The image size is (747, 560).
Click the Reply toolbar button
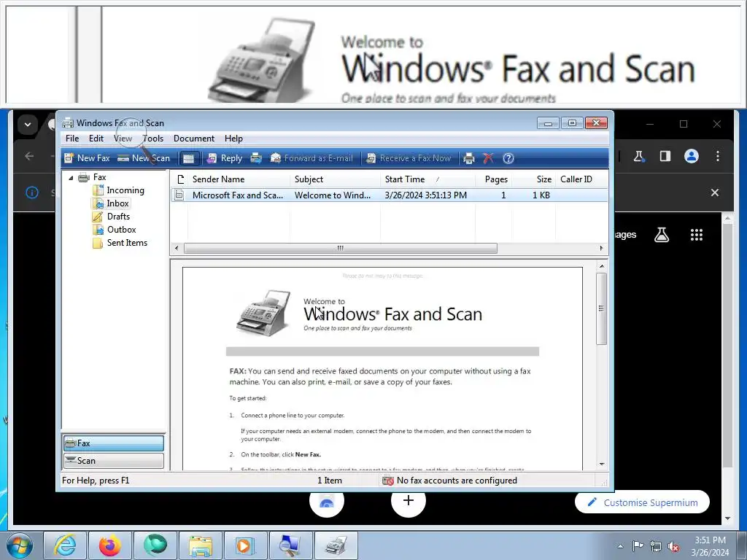click(225, 158)
